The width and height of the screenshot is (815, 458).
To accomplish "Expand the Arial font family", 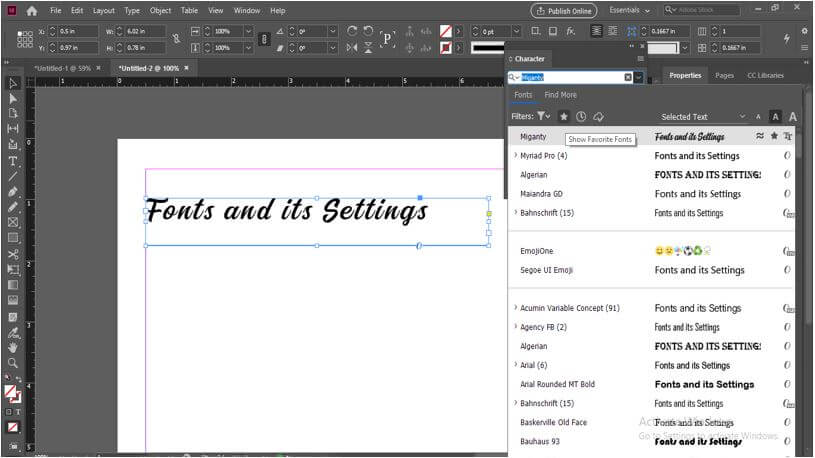I will [x=515, y=365].
